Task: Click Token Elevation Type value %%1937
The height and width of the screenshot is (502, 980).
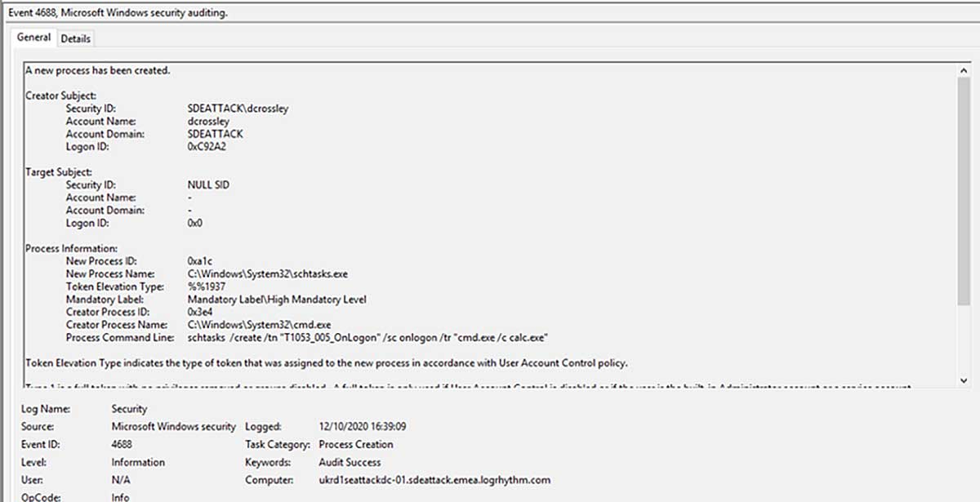Action: [205, 287]
